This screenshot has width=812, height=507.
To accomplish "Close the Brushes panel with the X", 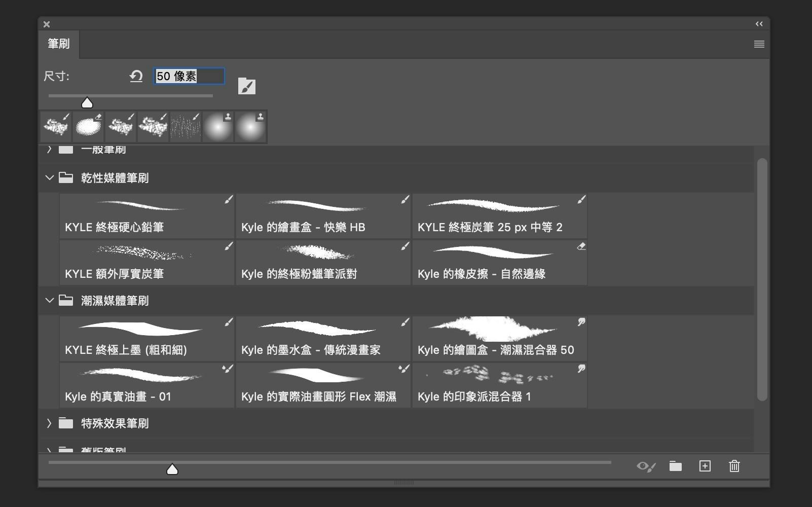I will [47, 24].
